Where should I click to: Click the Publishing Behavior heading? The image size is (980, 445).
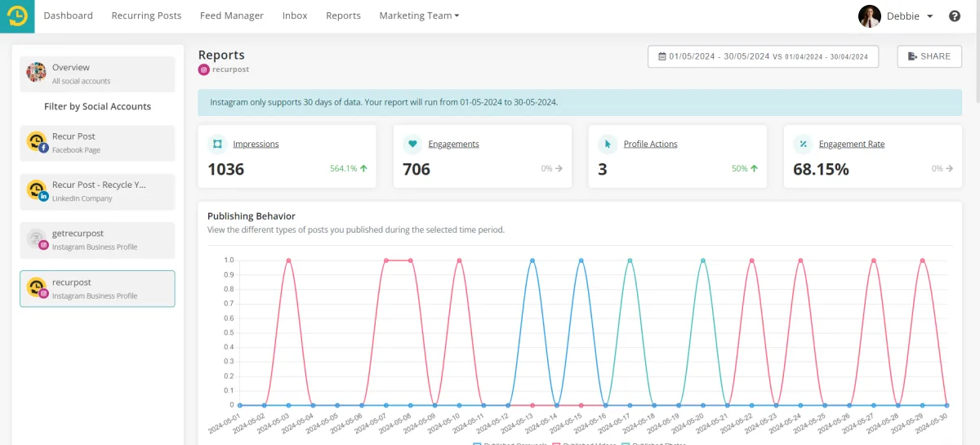point(252,216)
